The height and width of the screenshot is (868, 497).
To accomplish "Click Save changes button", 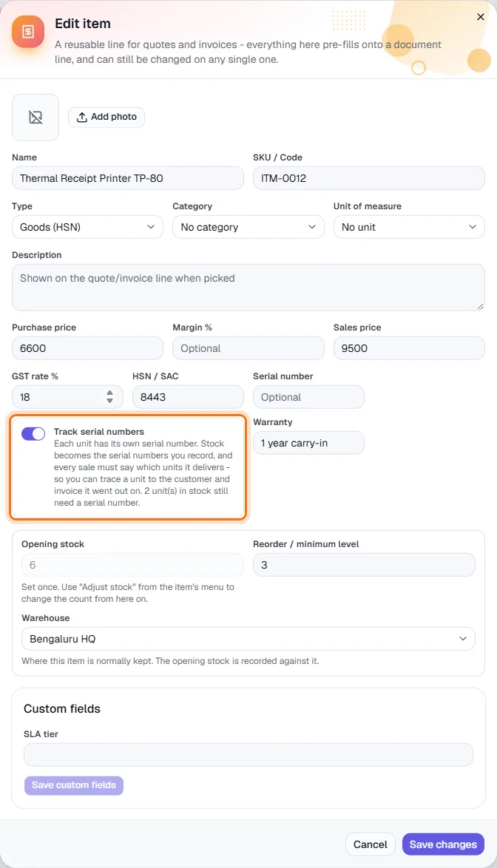I will 443,844.
